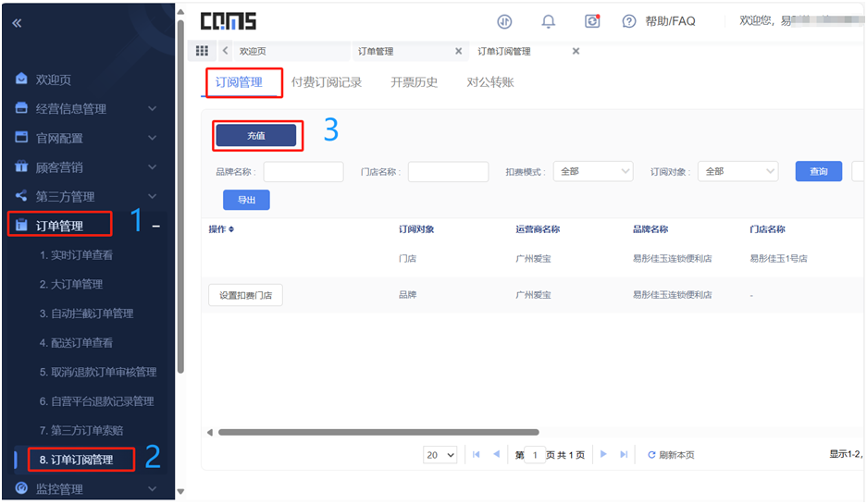This screenshot has width=867, height=504.
Task: Switch to the 开票历史 tab
Action: tap(414, 82)
